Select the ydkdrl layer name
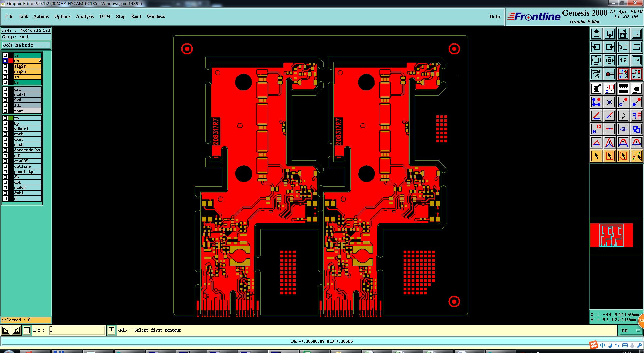Image resolution: width=644 pixels, height=353 pixels. (x=27, y=129)
